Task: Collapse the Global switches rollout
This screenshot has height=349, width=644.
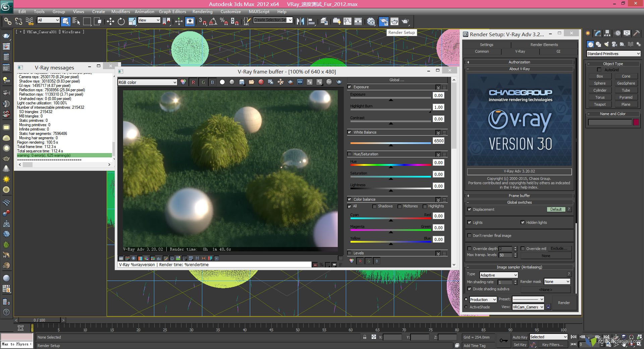Action: click(x=519, y=202)
